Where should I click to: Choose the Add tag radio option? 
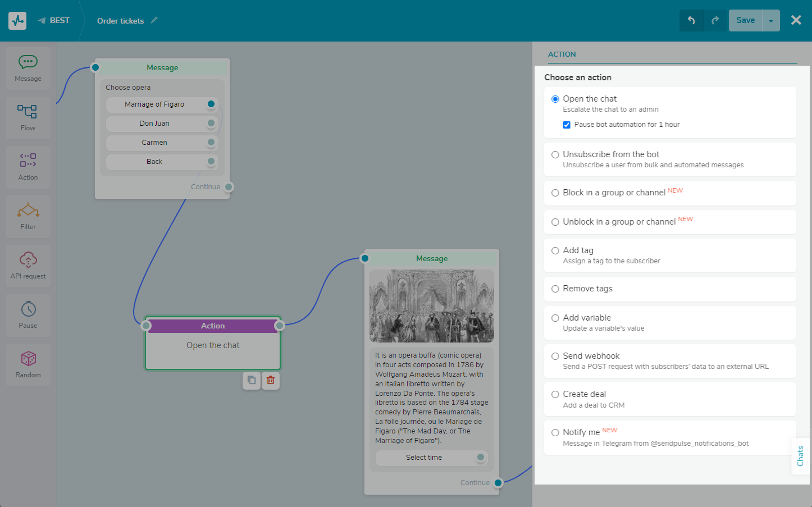tap(555, 250)
